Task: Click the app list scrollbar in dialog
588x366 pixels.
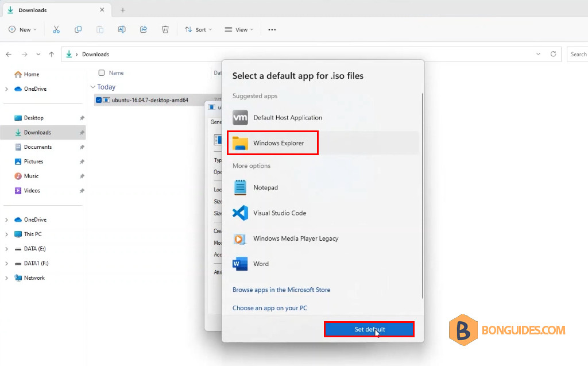Action: tap(422, 195)
